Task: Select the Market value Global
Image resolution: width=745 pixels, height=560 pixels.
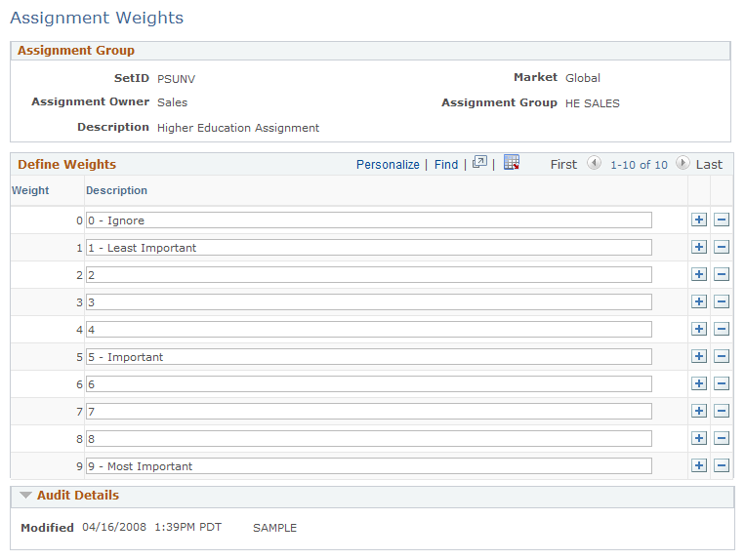Action: pos(583,78)
